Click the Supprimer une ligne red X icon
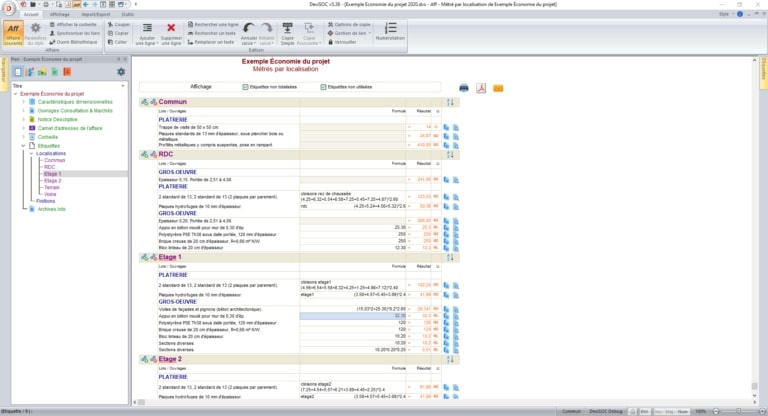 click(171, 28)
